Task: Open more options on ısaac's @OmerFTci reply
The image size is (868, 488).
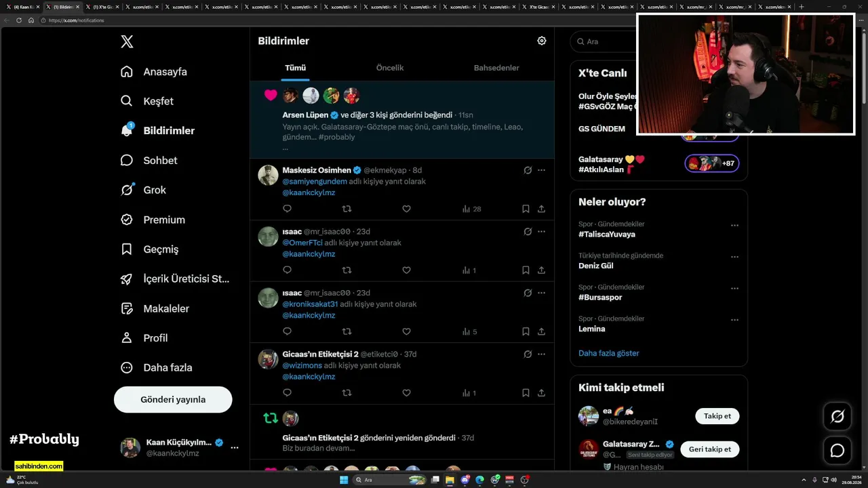Action: pyautogui.click(x=541, y=231)
